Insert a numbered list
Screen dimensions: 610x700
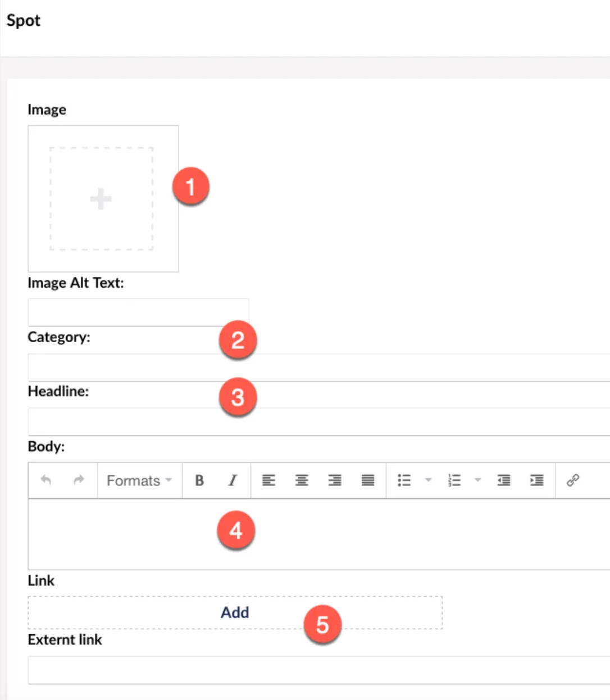[454, 480]
